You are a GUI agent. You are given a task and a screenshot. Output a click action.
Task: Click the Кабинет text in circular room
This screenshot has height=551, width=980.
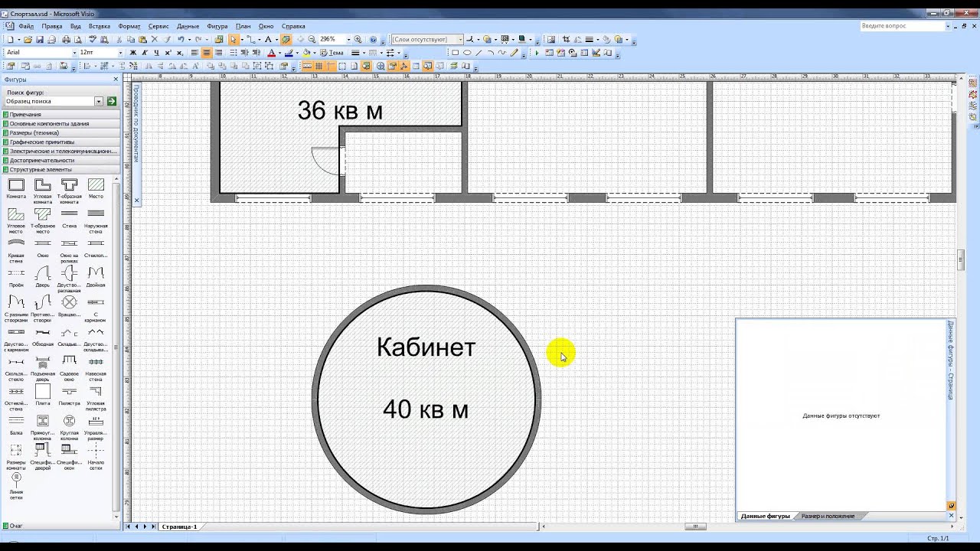426,347
